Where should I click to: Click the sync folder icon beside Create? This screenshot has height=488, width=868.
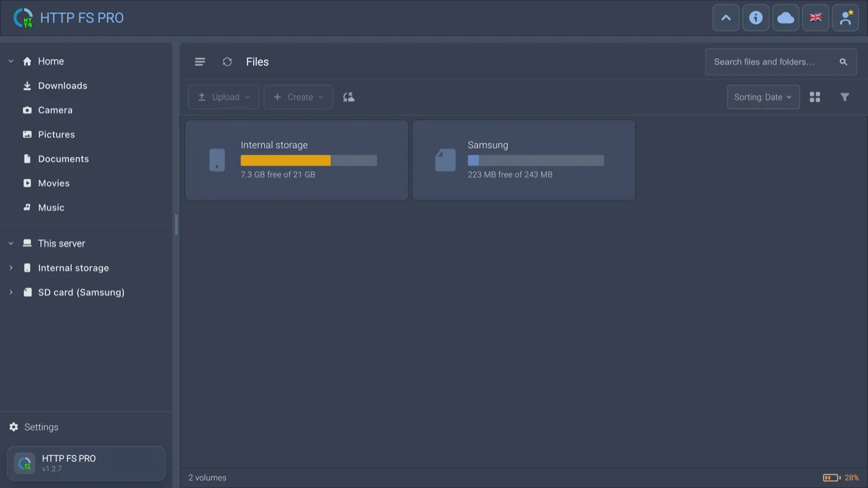pos(349,97)
